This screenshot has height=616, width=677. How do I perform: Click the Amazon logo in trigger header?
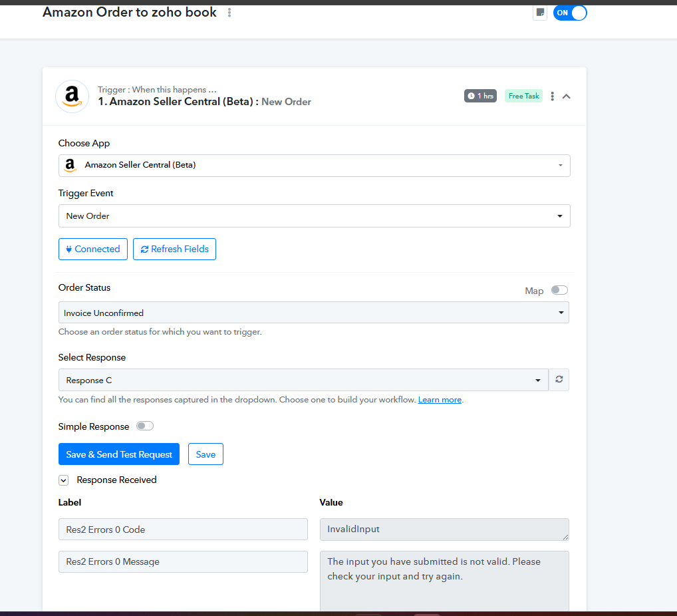pyautogui.click(x=72, y=96)
